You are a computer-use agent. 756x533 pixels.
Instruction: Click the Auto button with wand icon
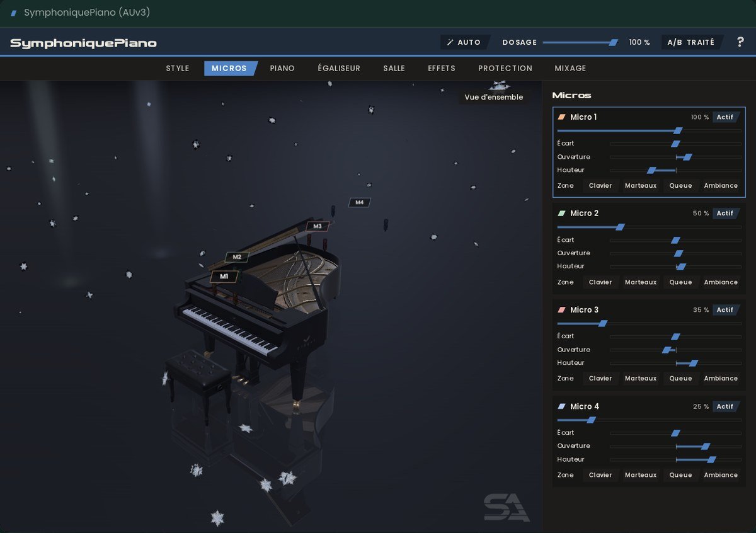tap(464, 42)
